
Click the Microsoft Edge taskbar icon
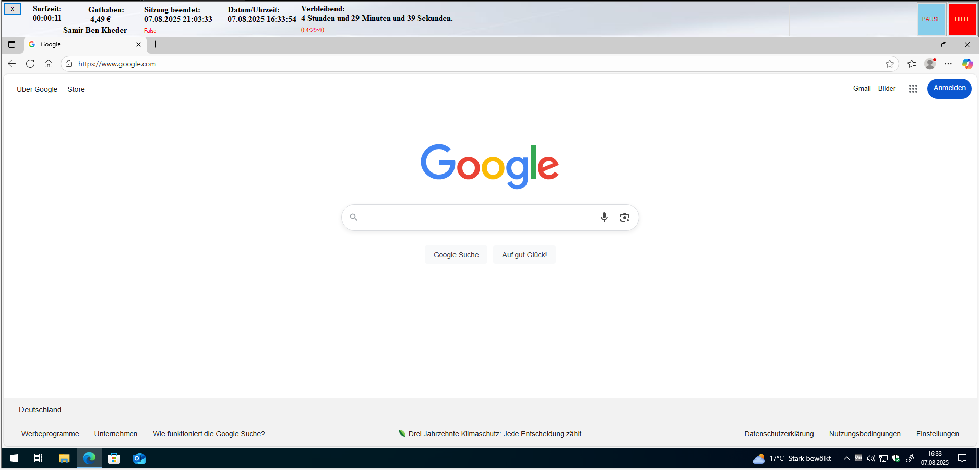coord(89,458)
